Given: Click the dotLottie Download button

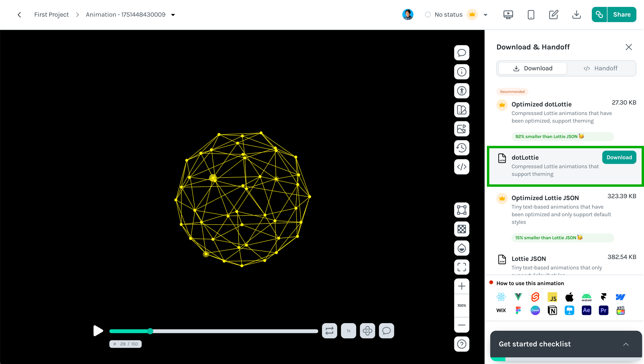Looking at the screenshot, I should click(619, 158).
